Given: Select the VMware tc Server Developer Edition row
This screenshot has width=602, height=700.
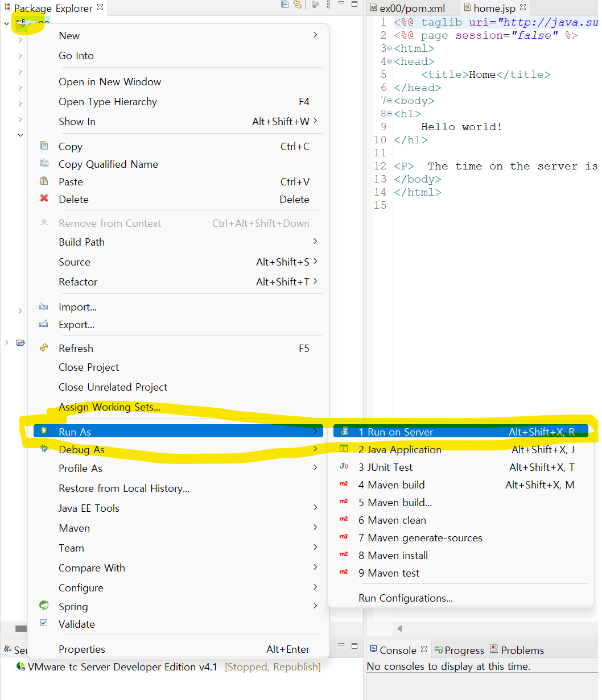Looking at the screenshot, I should [168, 666].
